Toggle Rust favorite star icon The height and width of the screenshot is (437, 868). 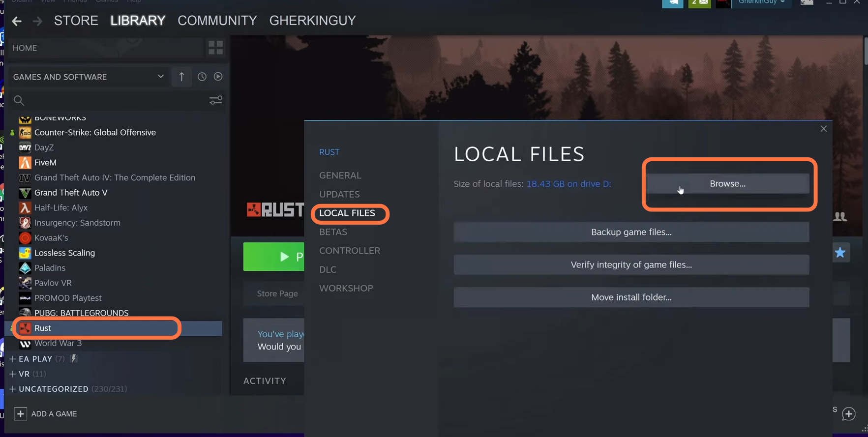(840, 253)
